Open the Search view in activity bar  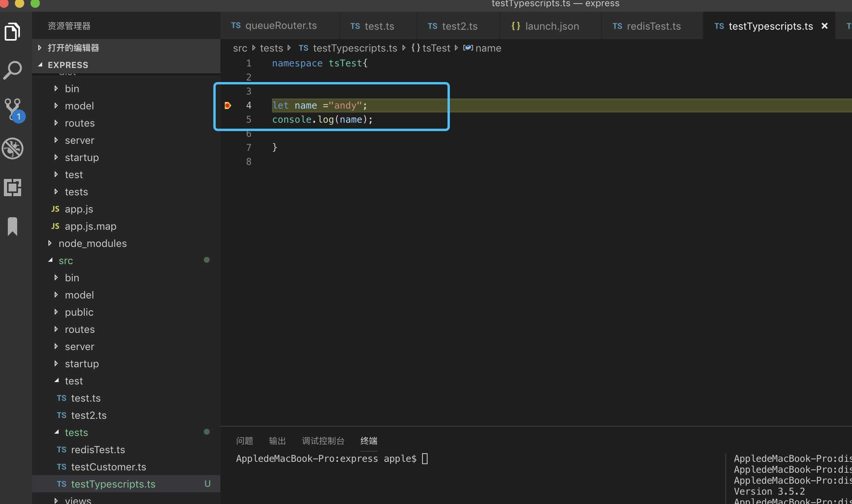13,70
